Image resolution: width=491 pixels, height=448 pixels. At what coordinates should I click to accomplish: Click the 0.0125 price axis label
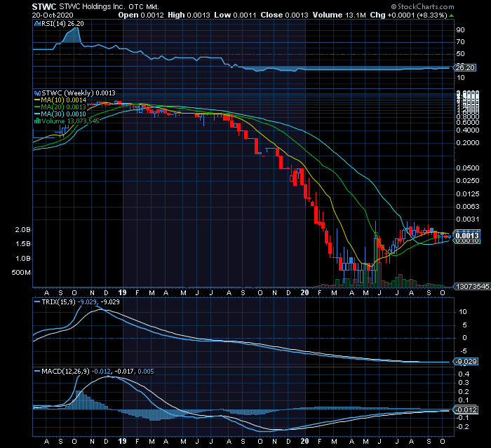tap(468, 194)
